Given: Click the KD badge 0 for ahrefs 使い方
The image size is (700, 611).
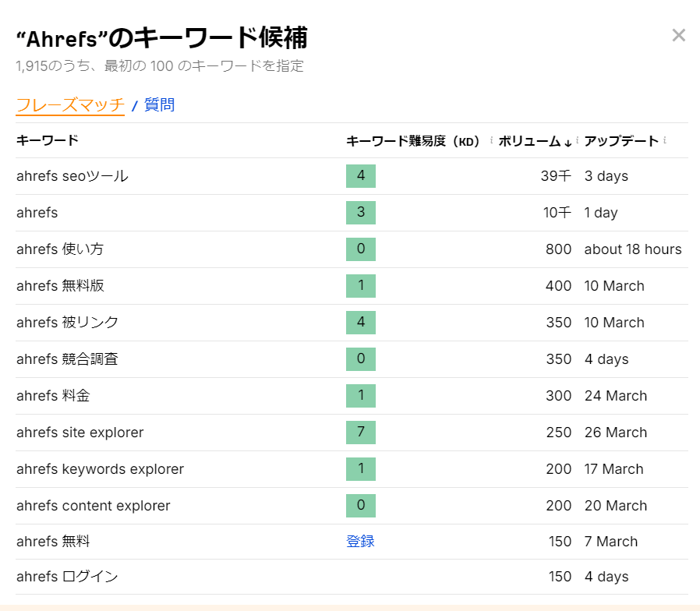Looking at the screenshot, I should 360,249.
